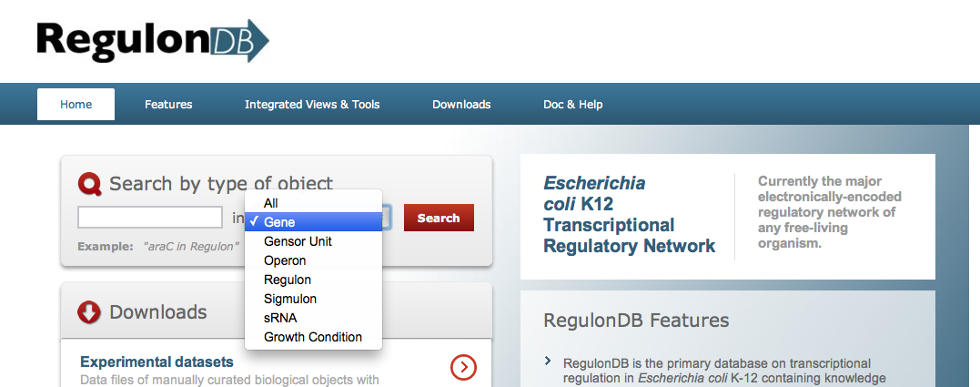This screenshot has height=387, width=980.
Task: Click the red Downloads arrow icon
Action: 89,312
